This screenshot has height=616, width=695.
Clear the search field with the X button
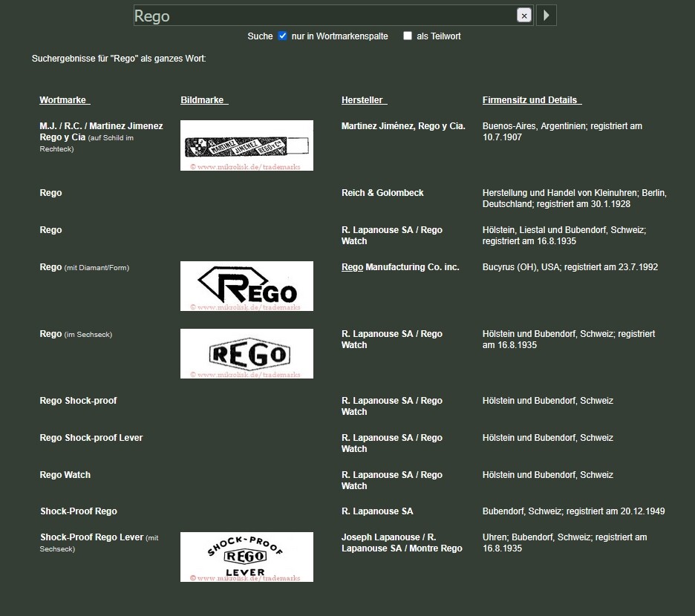[x=523, y=16]
